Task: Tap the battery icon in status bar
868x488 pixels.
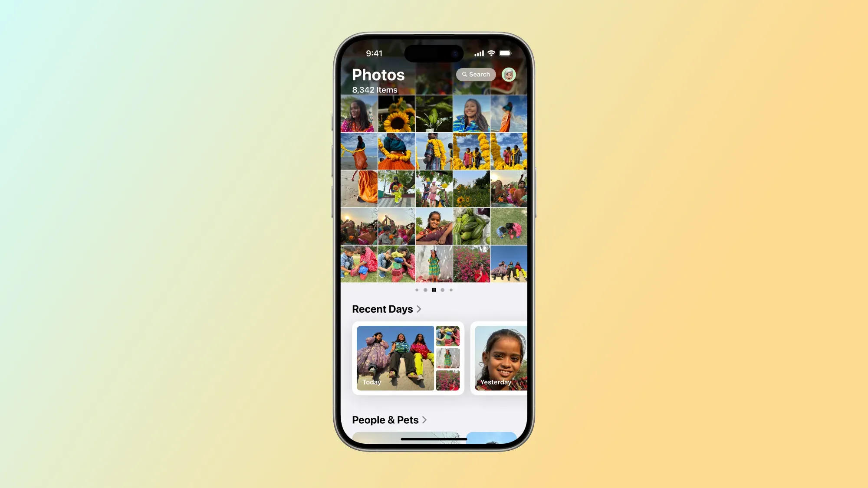Action: [x=506, y=53]
